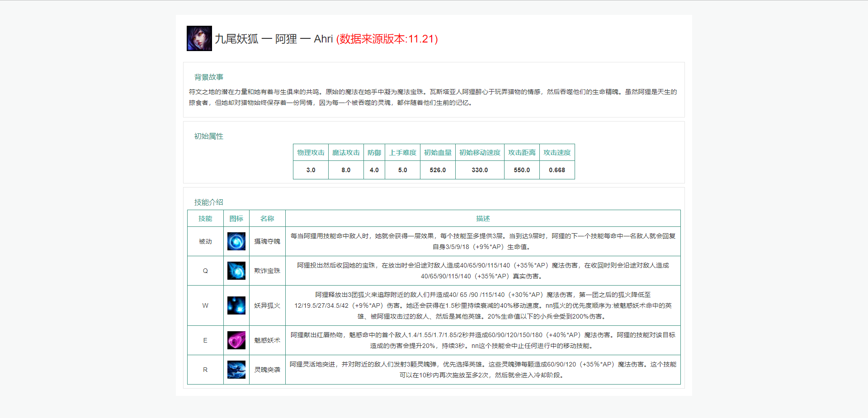Click the 物理攻击 column header
The width and height of the screenshot is (868, 418).
311,153
